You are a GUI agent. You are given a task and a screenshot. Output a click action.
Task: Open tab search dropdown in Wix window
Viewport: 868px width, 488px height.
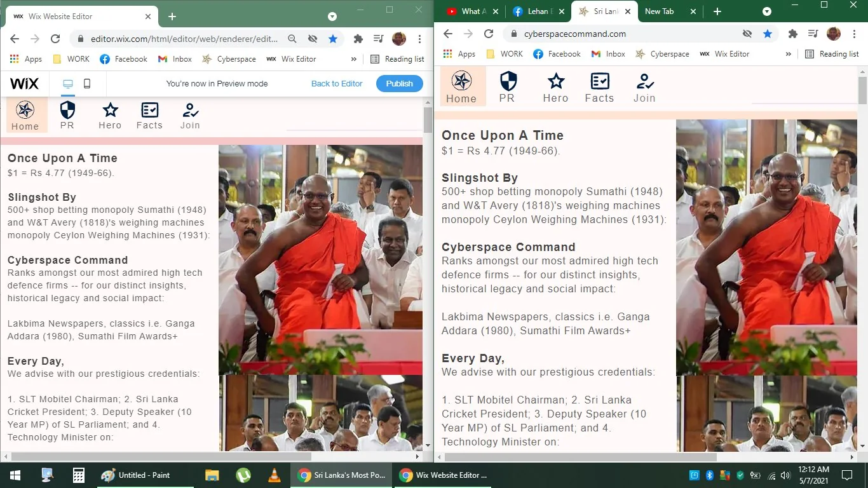[332, 16]
